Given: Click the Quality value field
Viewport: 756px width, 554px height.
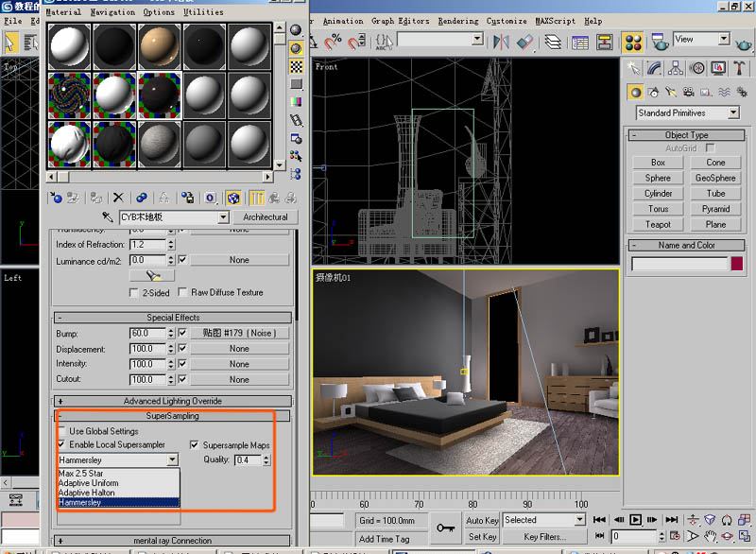Looking at the screenshot, I should click(249, 460).
